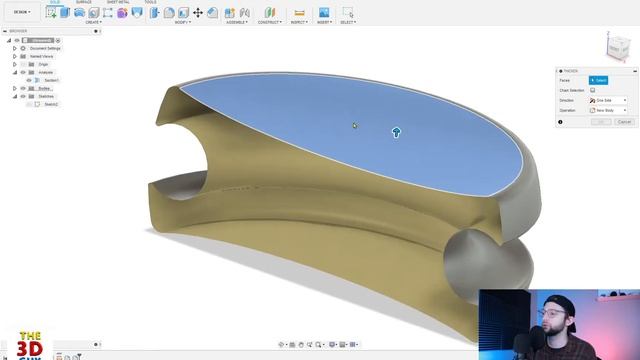Image resolution: width=640 pixels, height=360 pixels.
Task: Open the CREATE menu
Action: [x=93, y=22]
